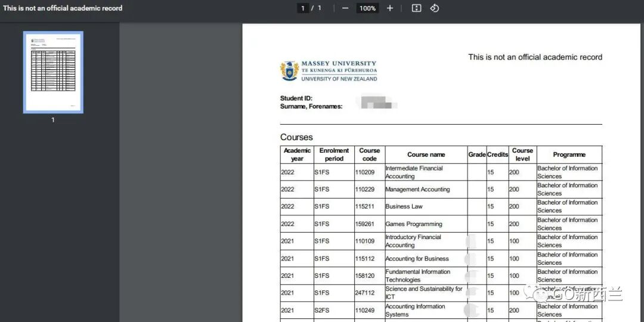Click the 'Surname, Forenames:' label
644x322 pixels.
311,106
